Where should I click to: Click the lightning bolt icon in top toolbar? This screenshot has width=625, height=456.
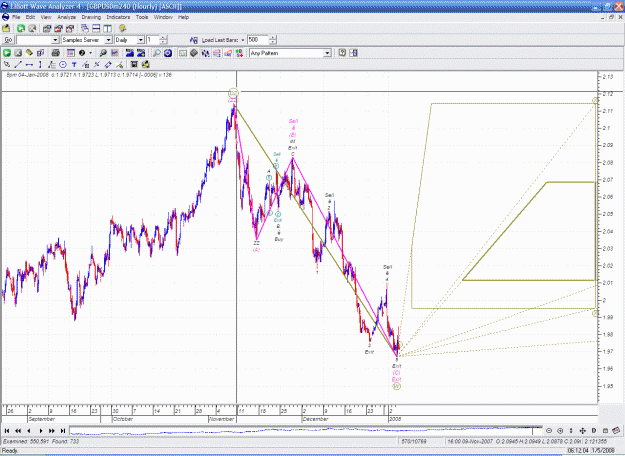(122, 28)
